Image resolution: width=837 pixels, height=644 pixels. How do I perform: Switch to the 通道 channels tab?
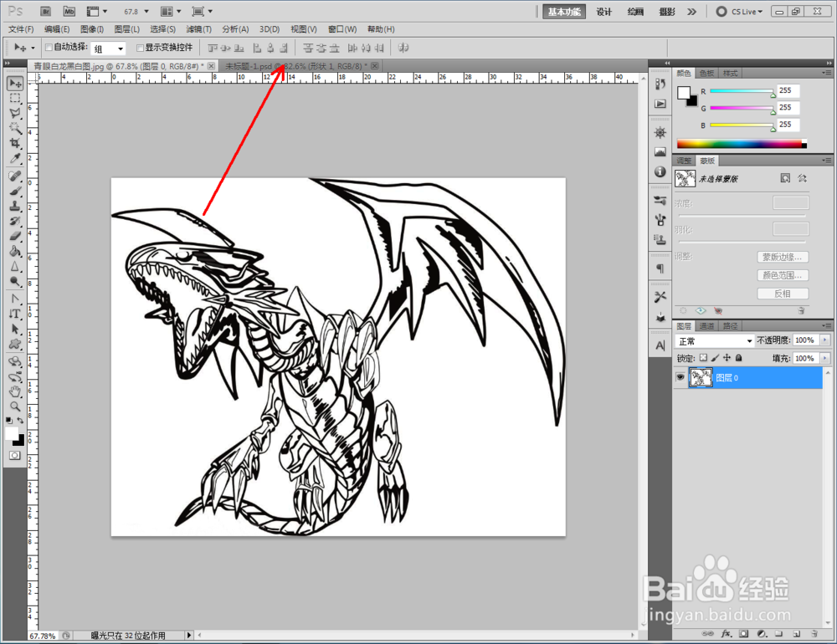click(706, 326)
